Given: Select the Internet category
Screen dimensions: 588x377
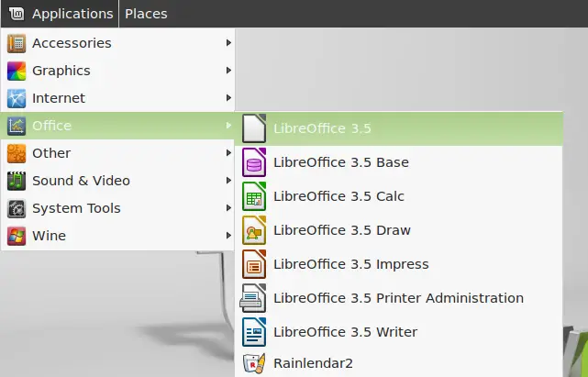Looking at the screenshot, I should (117, 98).
